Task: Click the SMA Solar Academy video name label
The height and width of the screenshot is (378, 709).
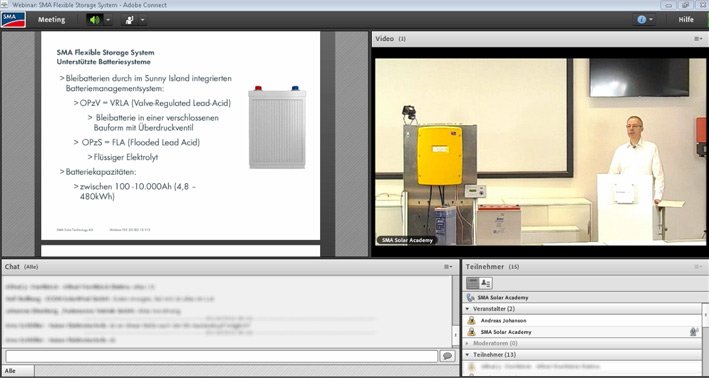Action: [407, 240]
